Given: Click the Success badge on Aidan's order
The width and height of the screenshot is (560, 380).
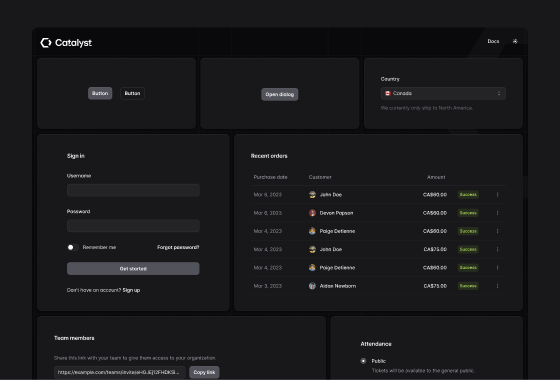Looking at the screenshot, I should (x=468, y=286).
